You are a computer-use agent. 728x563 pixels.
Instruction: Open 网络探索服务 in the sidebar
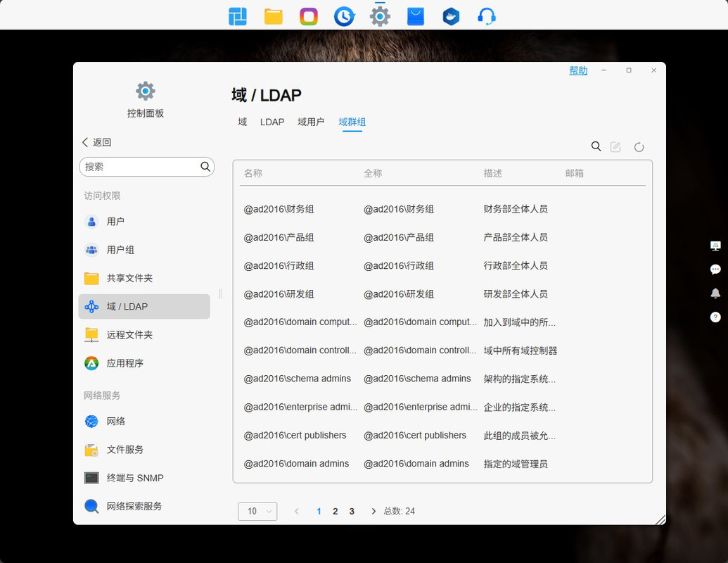(x=144, y=506)
